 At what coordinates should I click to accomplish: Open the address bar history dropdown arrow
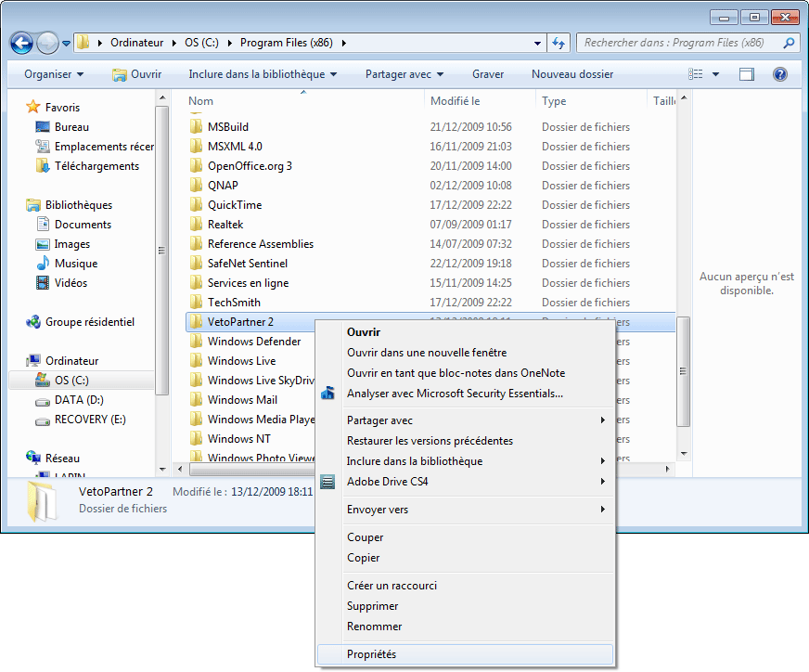pos(537,44)
